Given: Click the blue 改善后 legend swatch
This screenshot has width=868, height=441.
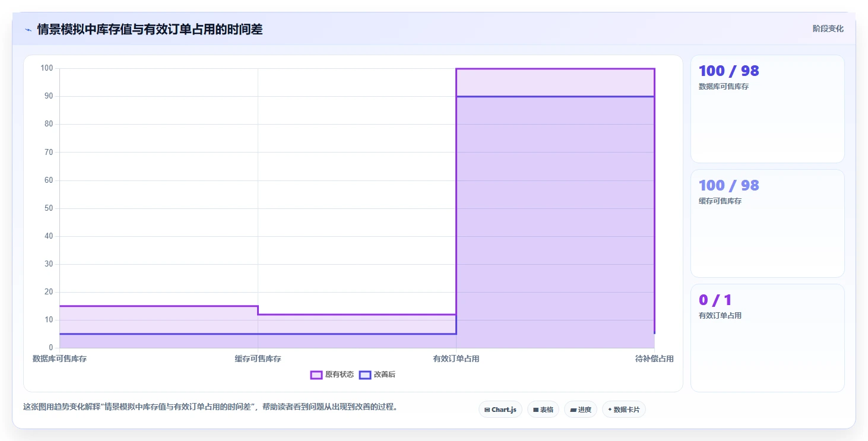Looking at the screenshot, I should point(365,375).
